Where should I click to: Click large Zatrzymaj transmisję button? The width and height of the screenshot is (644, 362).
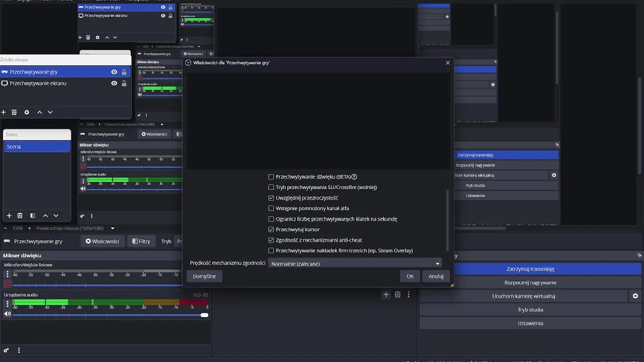pyautogui.click(x=530, y=269)
